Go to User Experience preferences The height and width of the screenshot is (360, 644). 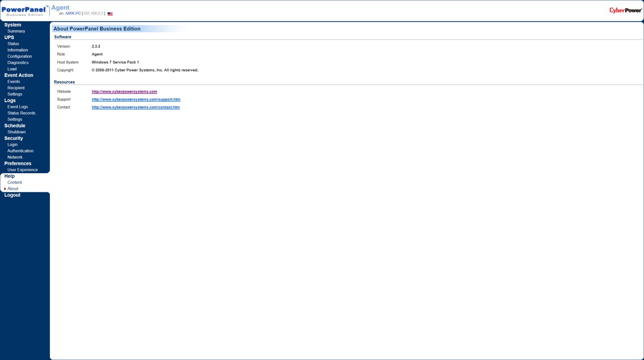(23, 170)
